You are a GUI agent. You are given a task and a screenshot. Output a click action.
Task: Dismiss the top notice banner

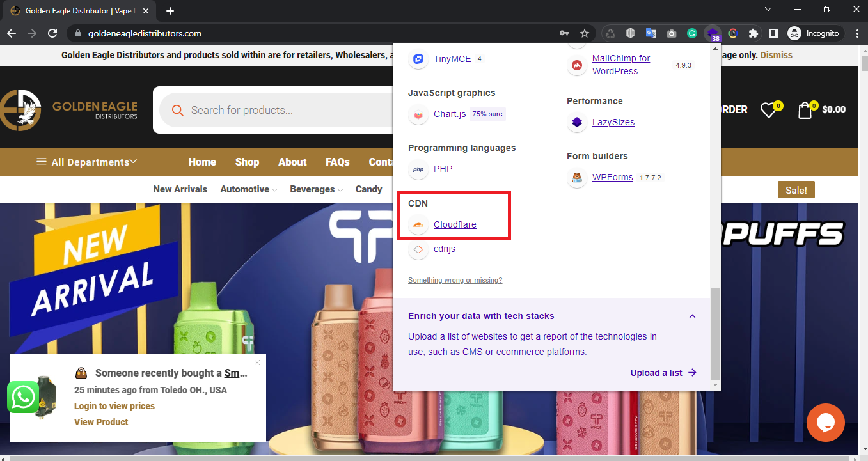point(776,55)
